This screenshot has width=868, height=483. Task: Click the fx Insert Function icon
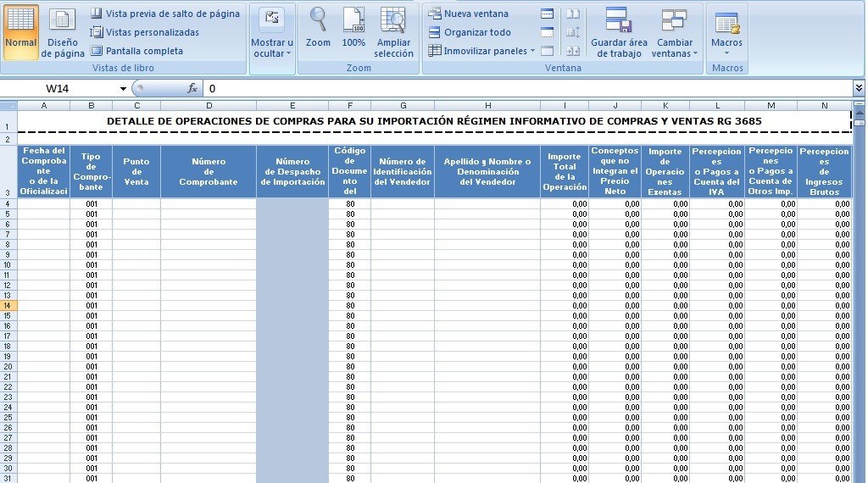click(x=192, y=88)
